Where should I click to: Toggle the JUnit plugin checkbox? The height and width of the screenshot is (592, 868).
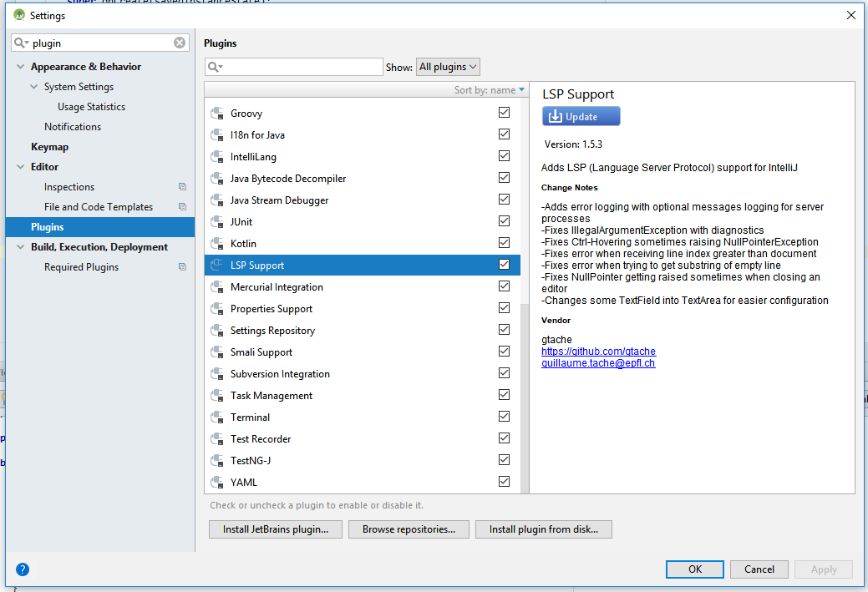(504, 220)
